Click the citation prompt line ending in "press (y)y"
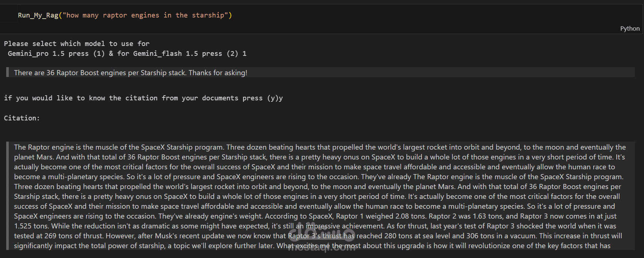This screenshot has width=644, height=258. click(143, 98)
